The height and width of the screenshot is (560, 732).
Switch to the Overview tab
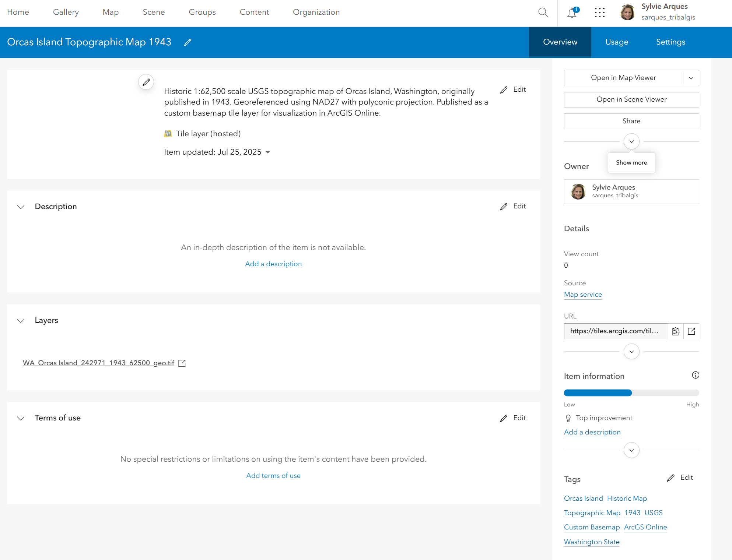point(560,42)
